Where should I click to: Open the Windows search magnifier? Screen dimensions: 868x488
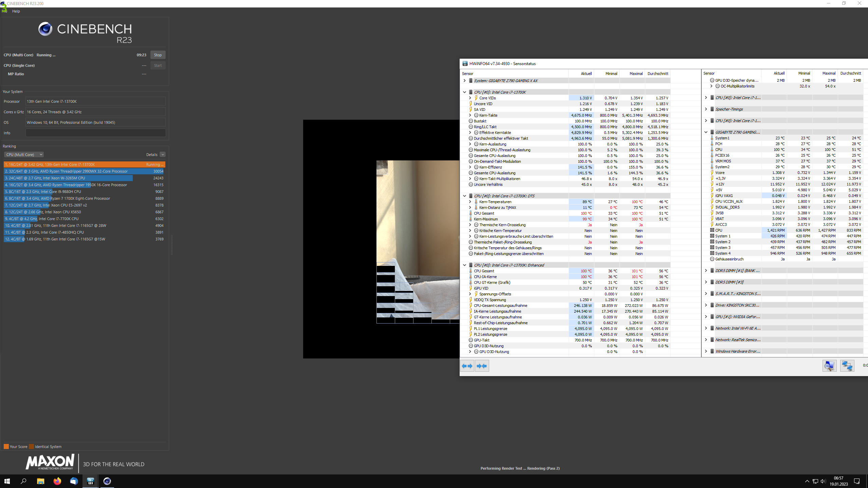click(23, 481)
